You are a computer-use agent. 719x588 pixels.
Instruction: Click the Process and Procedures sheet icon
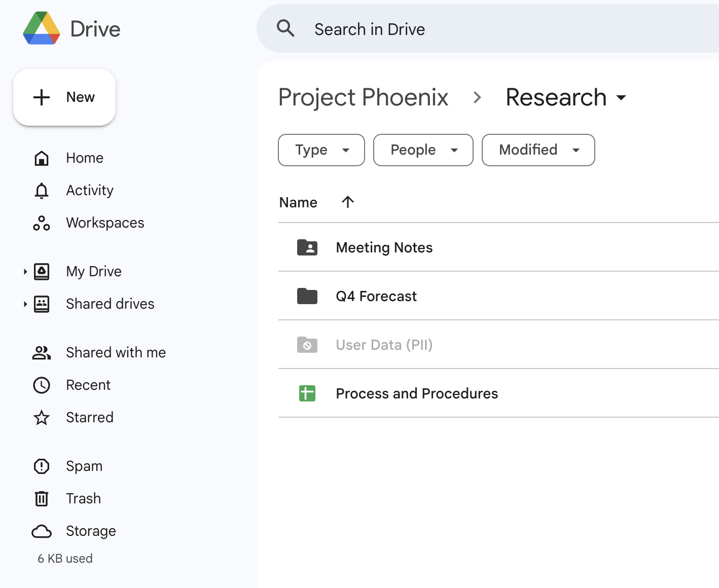307,393
